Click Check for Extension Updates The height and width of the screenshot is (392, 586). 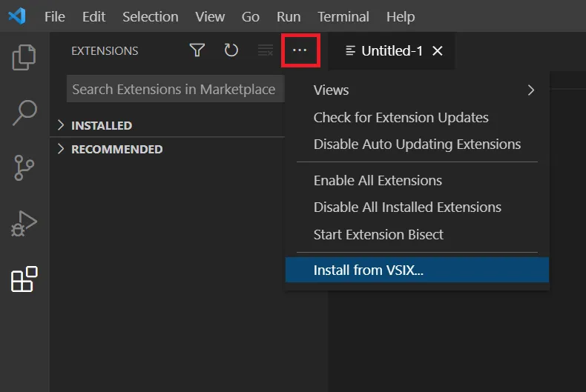(x=401, y=117)
